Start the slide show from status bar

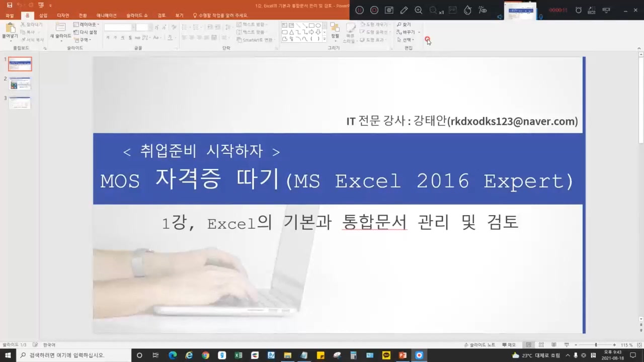pos(567,345)
